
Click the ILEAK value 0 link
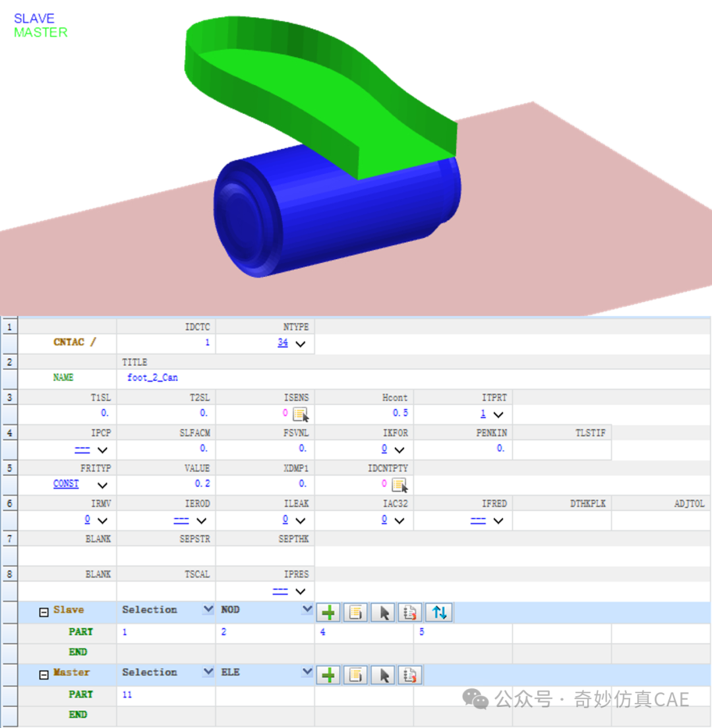point(285,519)
